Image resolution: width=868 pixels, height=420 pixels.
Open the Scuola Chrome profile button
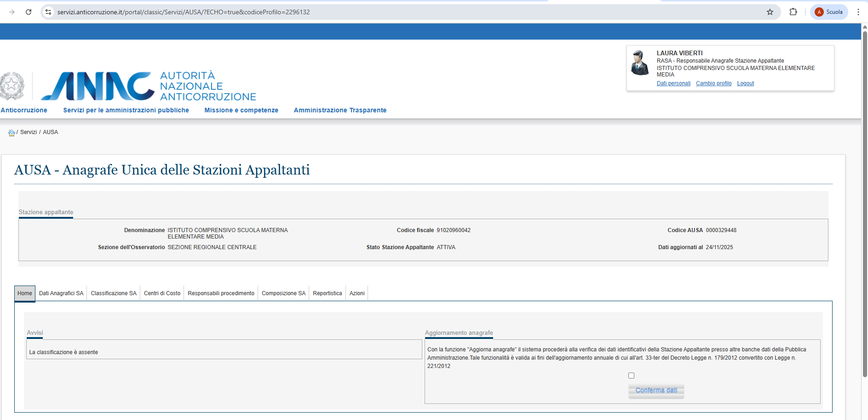(829, 12)
